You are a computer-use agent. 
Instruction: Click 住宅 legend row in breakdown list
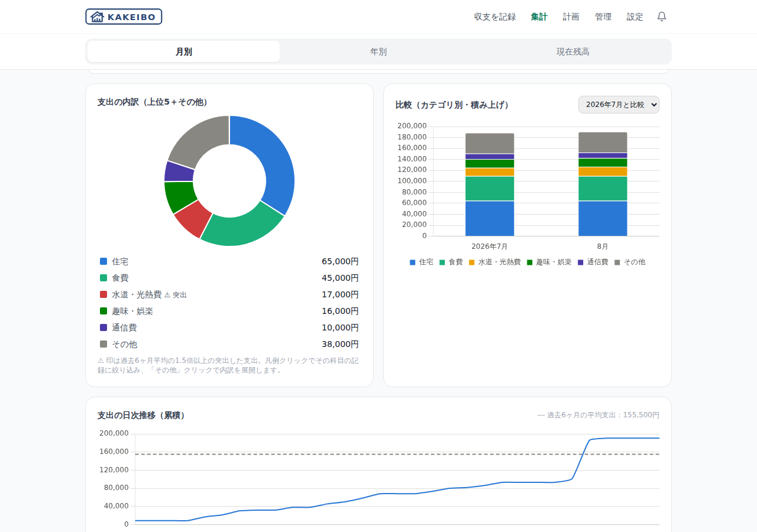[x=229, y=261]
